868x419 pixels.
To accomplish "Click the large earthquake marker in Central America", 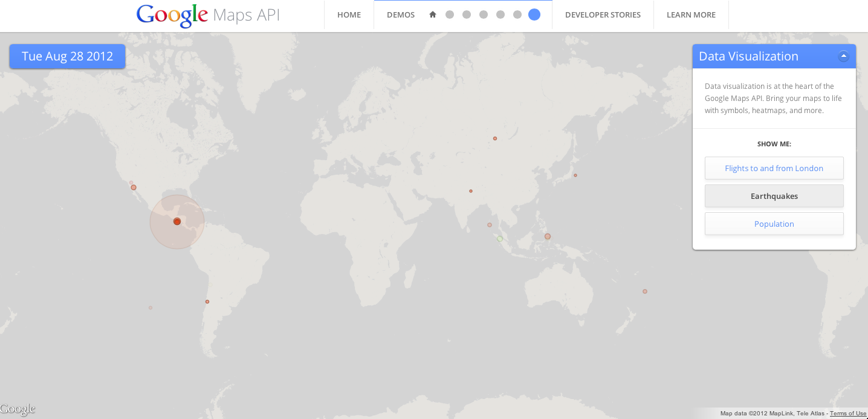I will tap(177, 221).
